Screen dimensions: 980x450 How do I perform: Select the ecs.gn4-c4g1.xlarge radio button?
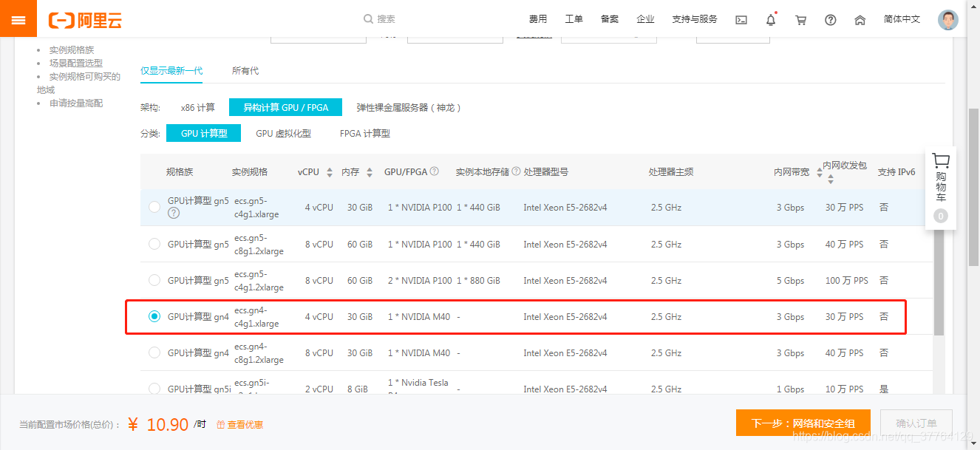tap(154, 316)
